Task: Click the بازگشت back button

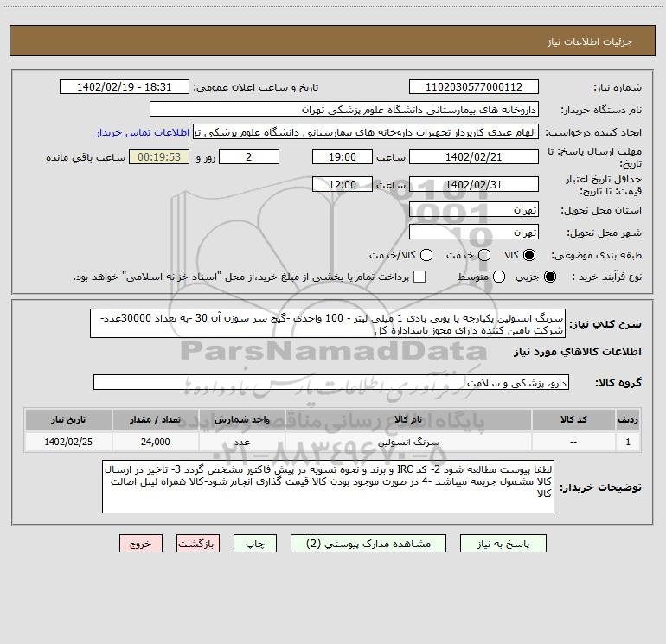Action: 198,544
